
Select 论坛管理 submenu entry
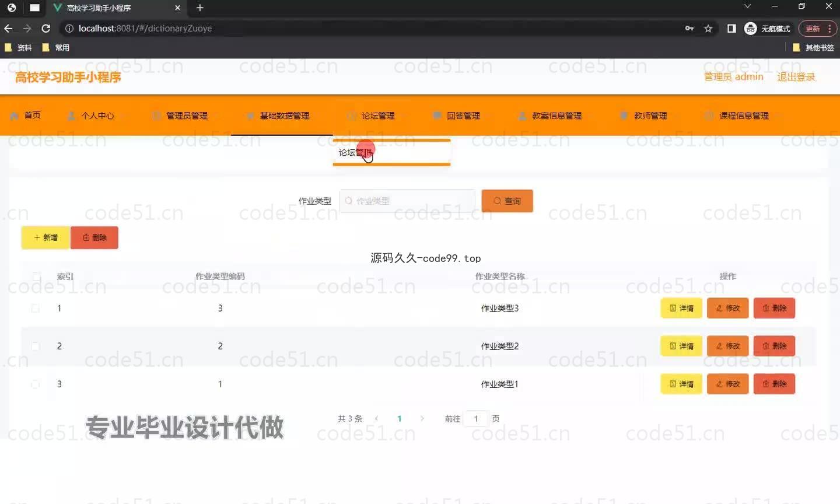tap(391, 153)
